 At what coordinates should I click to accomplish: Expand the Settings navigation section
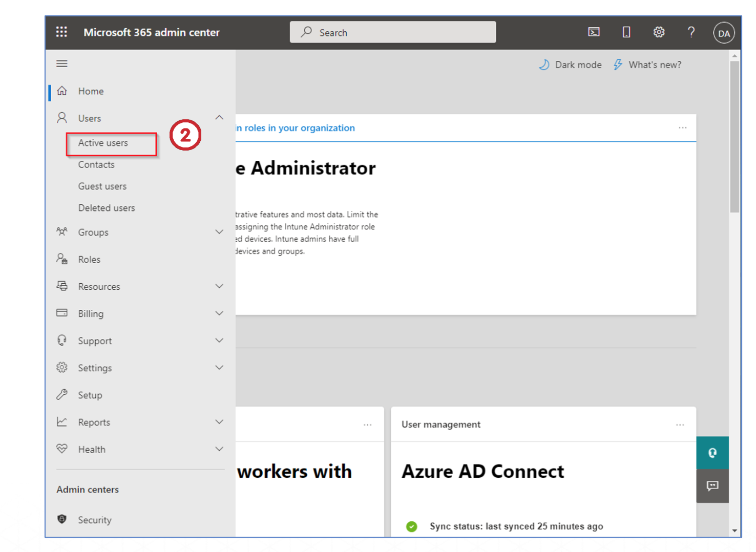(x=219, y=368)
